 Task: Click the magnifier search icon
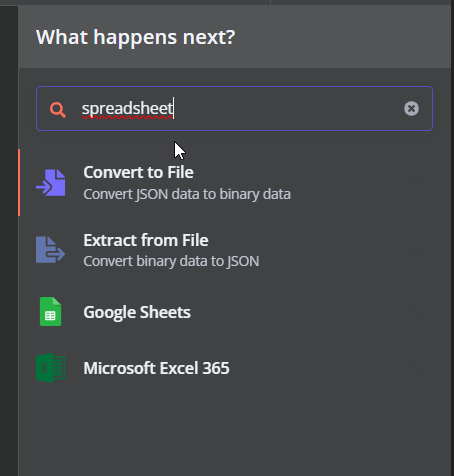coord(58,110)
